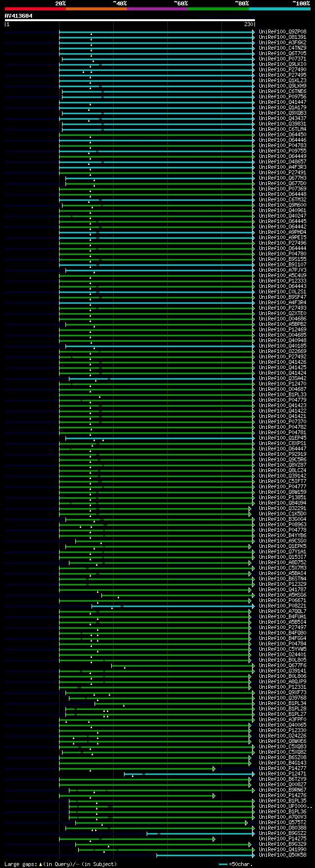
Task: Open hit UniRef100_P27496
Action: [x=283, y=243]
